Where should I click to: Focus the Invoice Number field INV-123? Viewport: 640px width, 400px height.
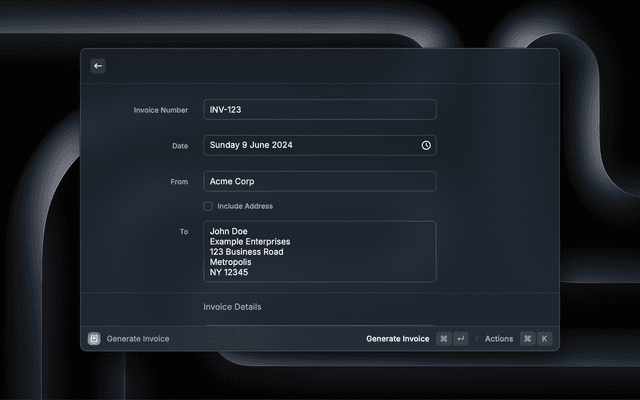click(x=319, y=110)
